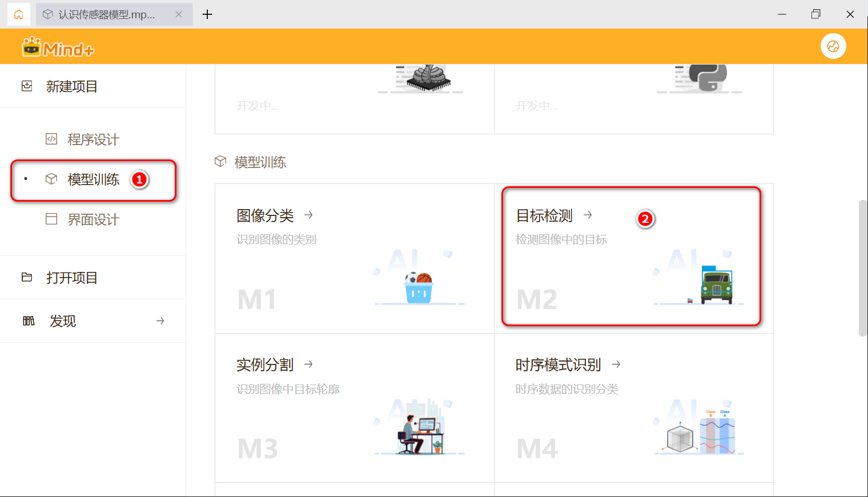868x497 pixels.
Task: Click the 打开项目 folder icon
Action: click(26, 277)
